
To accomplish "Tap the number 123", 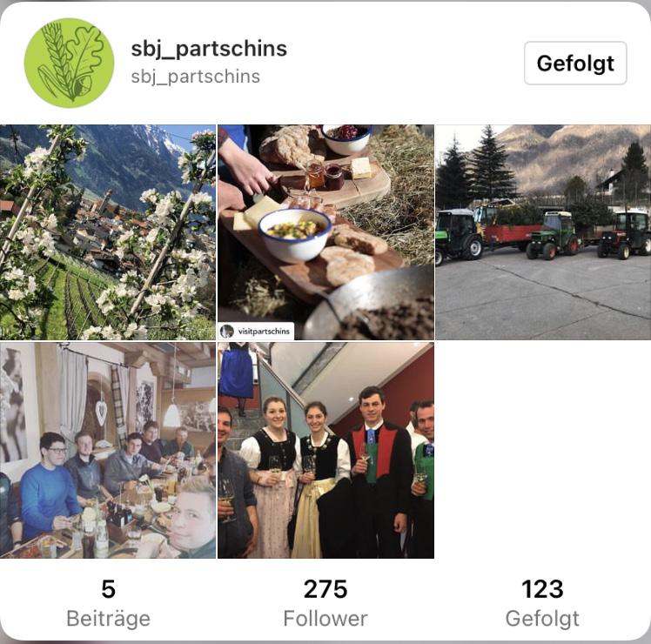I will point(542,589).
